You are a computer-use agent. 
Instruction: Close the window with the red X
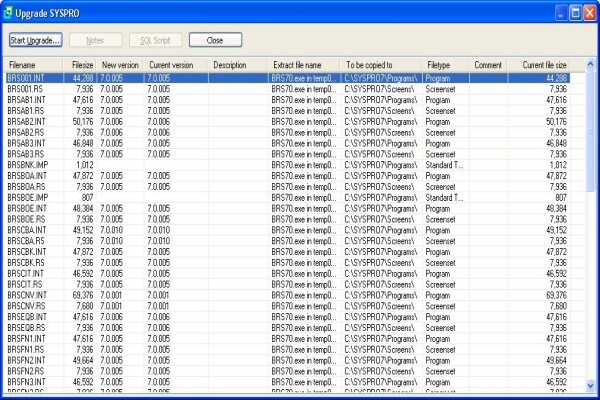590,13
